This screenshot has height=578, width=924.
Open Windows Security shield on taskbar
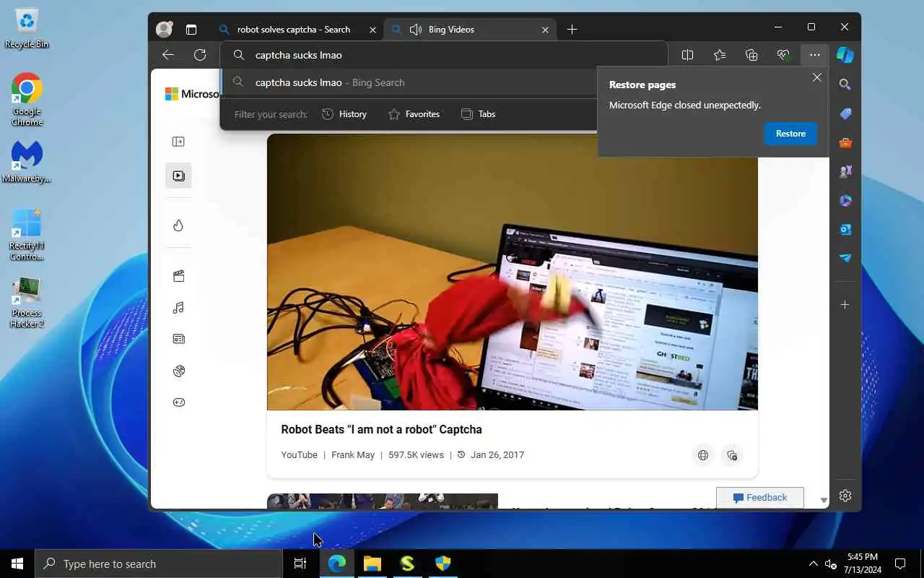[x=443, y=564]
